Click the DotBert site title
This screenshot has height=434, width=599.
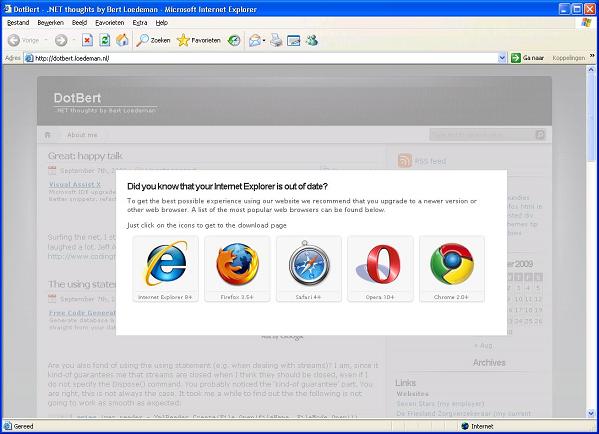click(78, 98)
